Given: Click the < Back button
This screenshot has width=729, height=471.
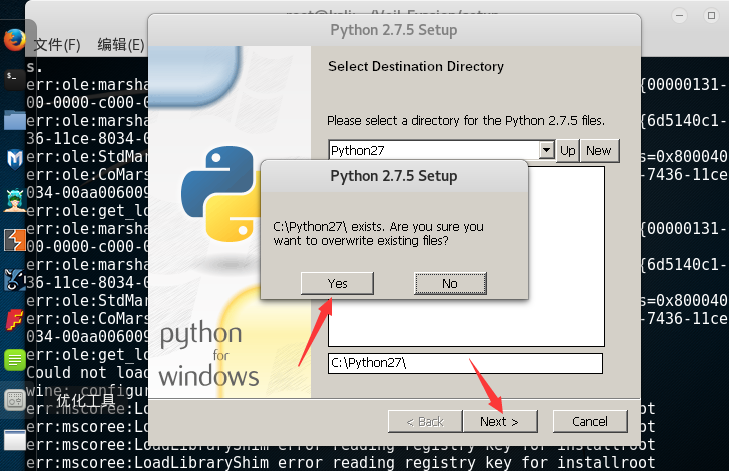Looking at the screenshot, I should click(x=425, y=422).
